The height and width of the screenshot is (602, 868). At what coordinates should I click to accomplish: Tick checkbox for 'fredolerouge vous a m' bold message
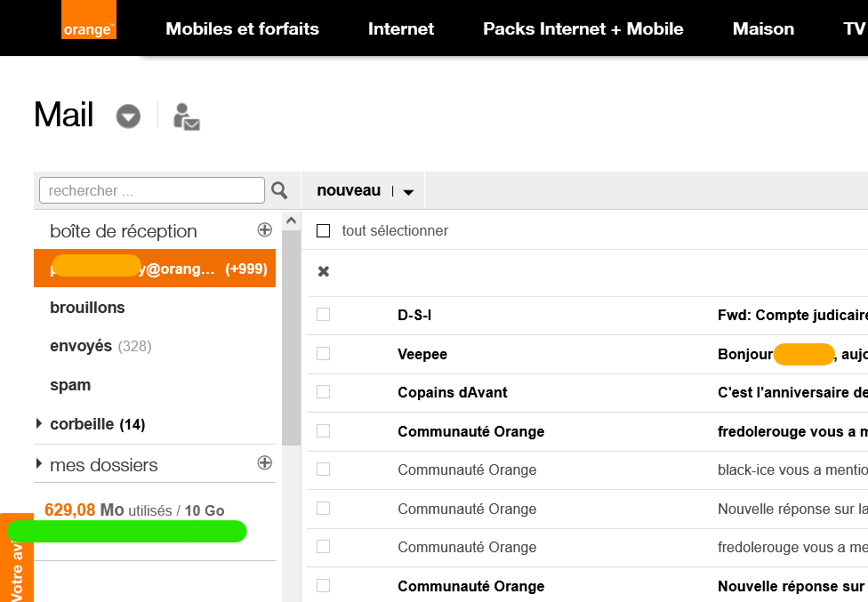tap(324, 430)
